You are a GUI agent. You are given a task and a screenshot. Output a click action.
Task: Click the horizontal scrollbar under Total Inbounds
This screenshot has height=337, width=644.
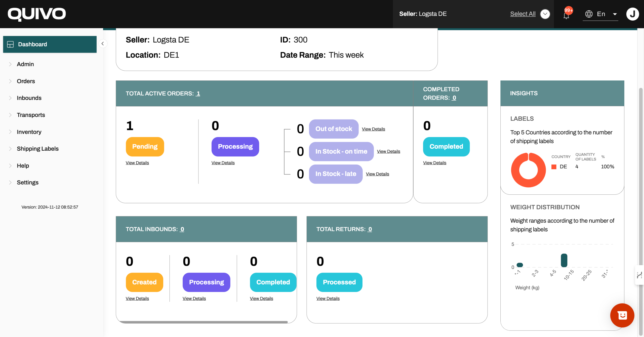click(204, 322)
